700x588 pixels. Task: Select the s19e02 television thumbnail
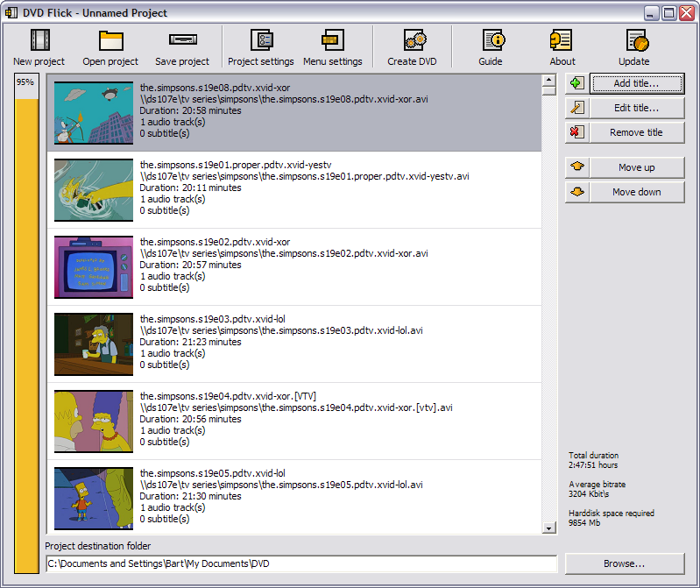tap(94, 267)
